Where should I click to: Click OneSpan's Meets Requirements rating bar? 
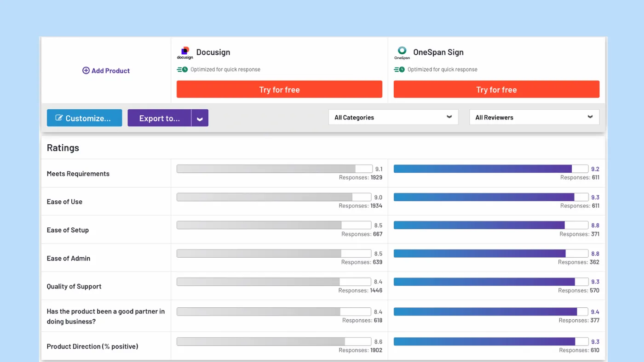point(490,168)
